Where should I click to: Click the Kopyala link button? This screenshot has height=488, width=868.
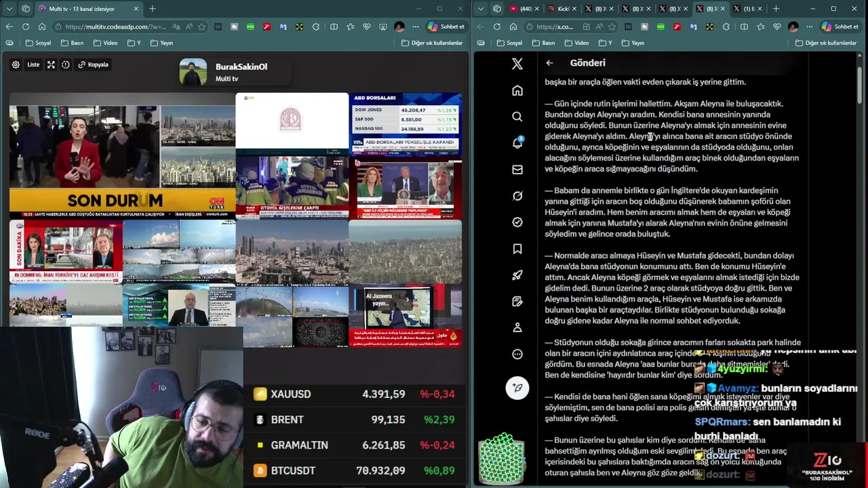pos(94,64)
